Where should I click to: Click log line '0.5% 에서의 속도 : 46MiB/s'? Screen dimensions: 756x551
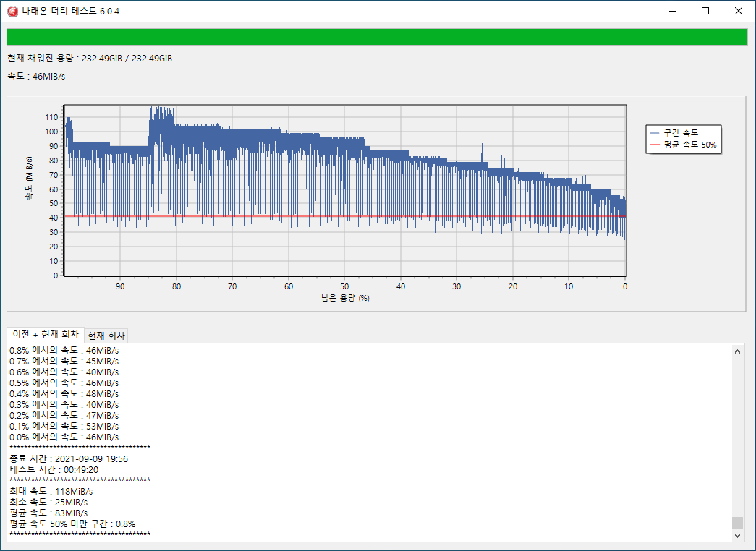tap(64, 383)
